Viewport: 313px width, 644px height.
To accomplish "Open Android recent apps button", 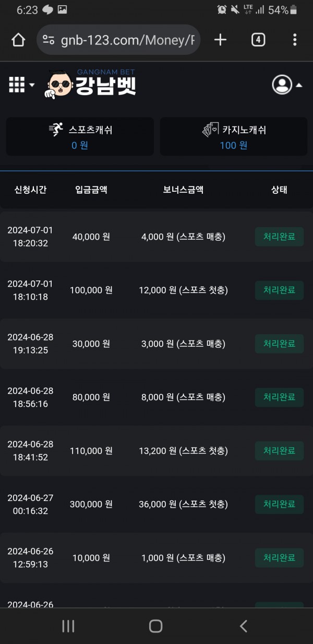I will (68, 626).
